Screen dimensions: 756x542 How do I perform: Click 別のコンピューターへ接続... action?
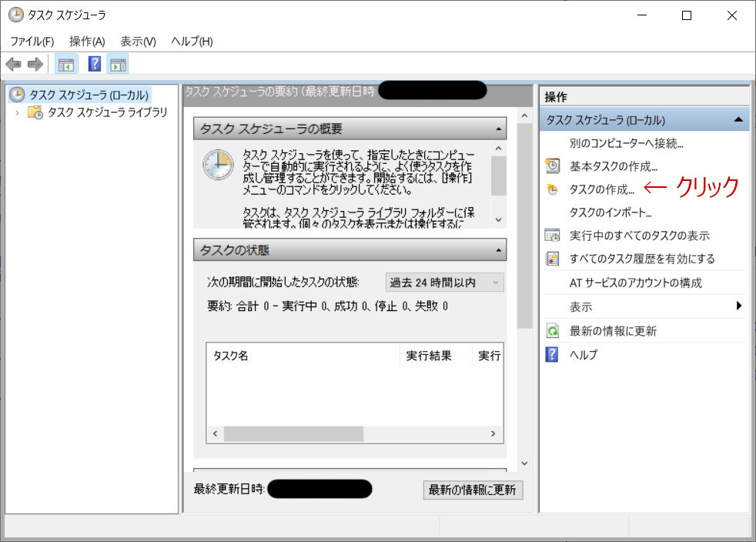pos(627,143)
